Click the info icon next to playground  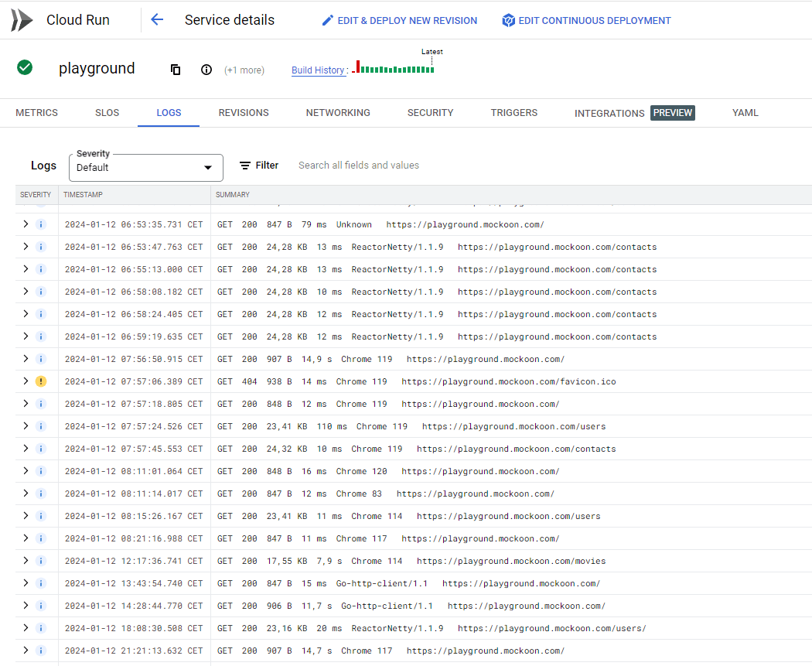click(x=206, y=70)
